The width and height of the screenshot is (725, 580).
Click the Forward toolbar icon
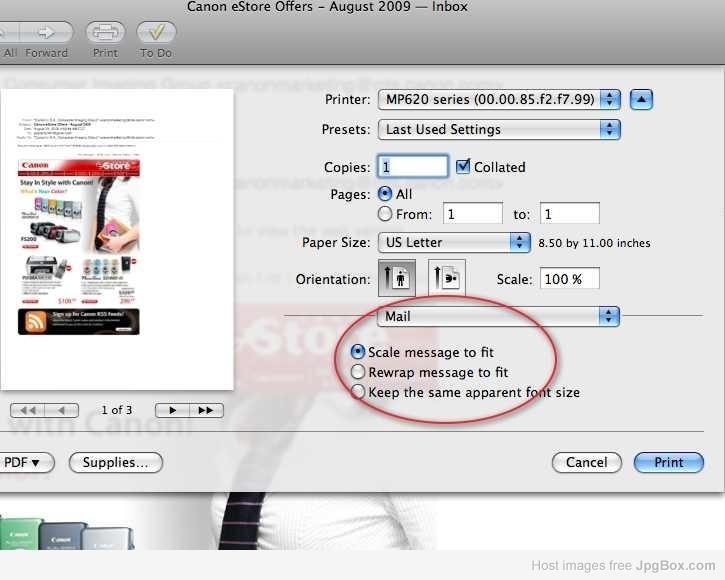pos(46,32)
